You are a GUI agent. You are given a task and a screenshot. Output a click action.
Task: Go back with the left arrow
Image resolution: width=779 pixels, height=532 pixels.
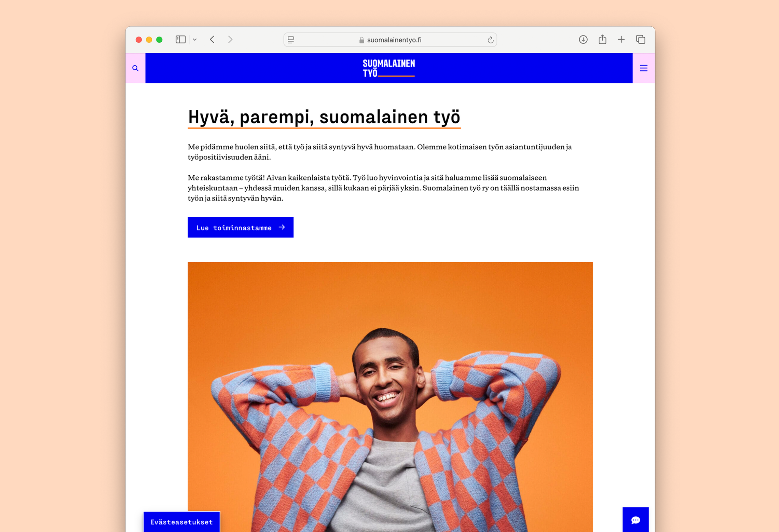(x=212, y=40)
